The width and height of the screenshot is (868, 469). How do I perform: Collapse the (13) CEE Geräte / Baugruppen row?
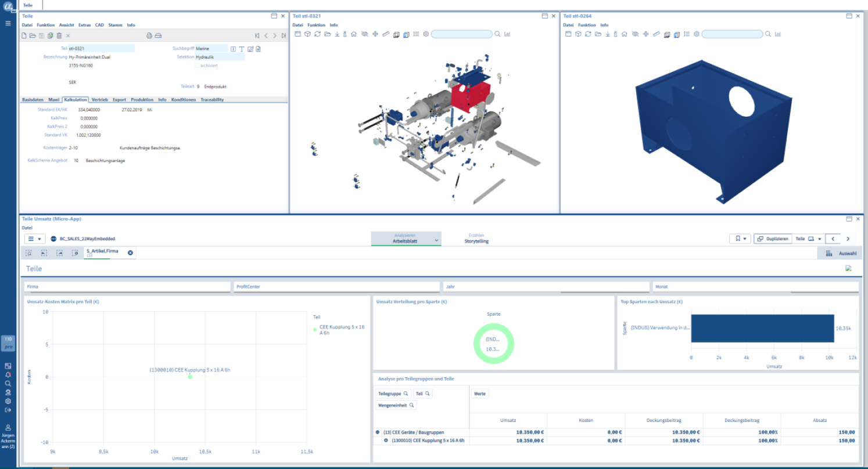click(378, 432)
